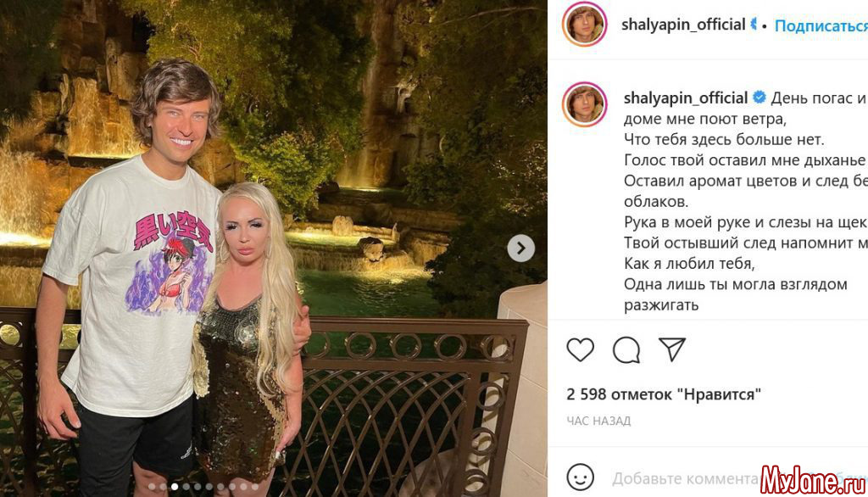The image size is (868, 497).
Task: Open shalyapin_official username in caption
Action: (x=685, y=98)
